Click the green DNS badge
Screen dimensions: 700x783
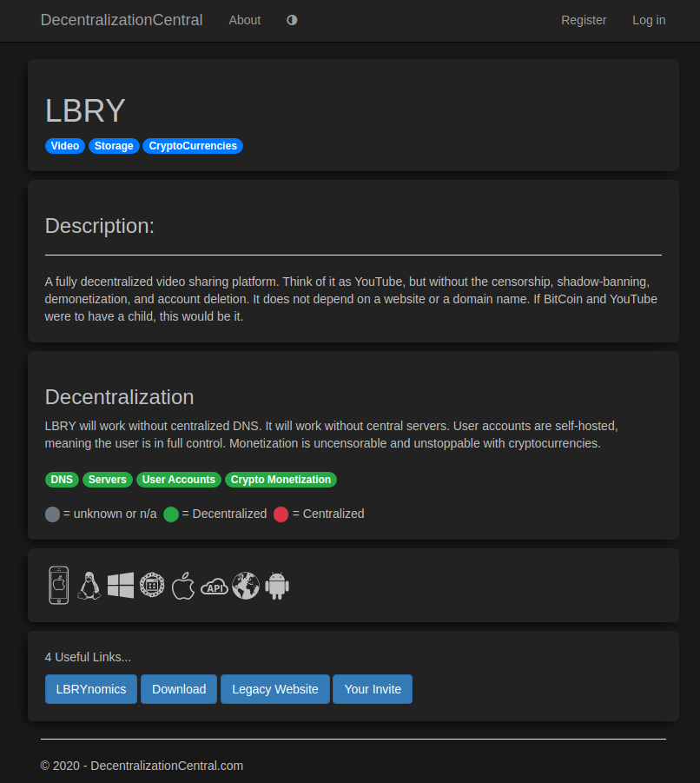(x=62, y=480)
